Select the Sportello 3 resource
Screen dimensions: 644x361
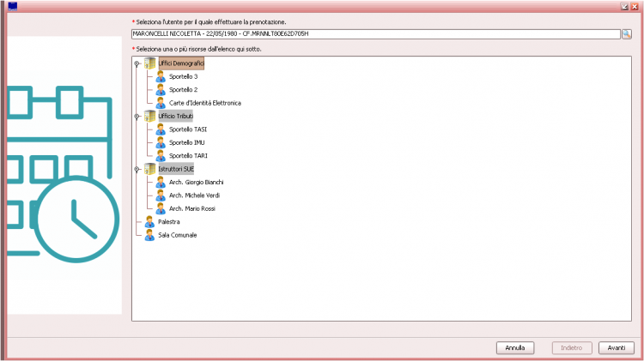tap(183, 76)
